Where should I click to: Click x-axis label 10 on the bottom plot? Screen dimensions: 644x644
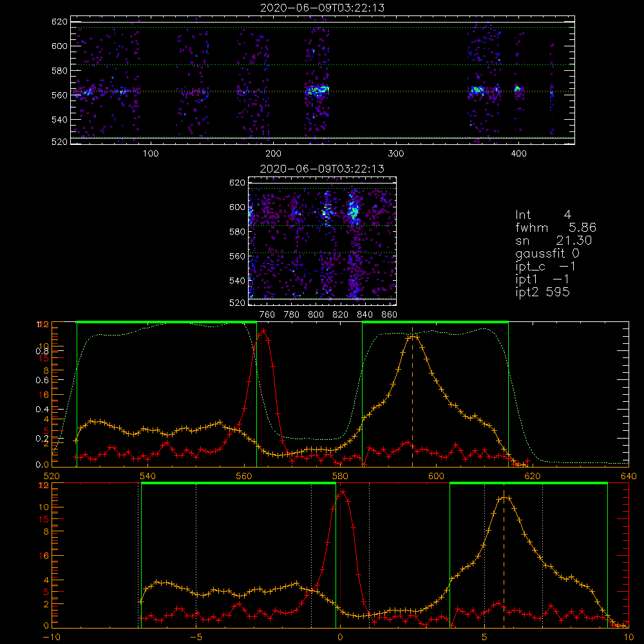(629, 638)
